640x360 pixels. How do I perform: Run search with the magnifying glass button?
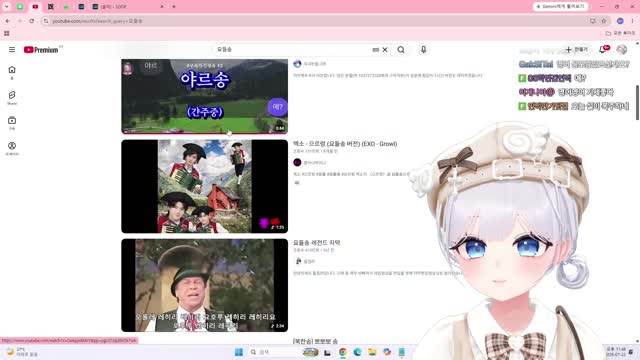pos(401,50)
